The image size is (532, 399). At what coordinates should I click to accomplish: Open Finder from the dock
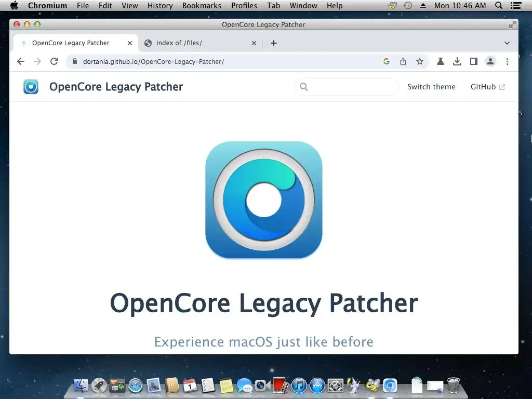point(81,386)
